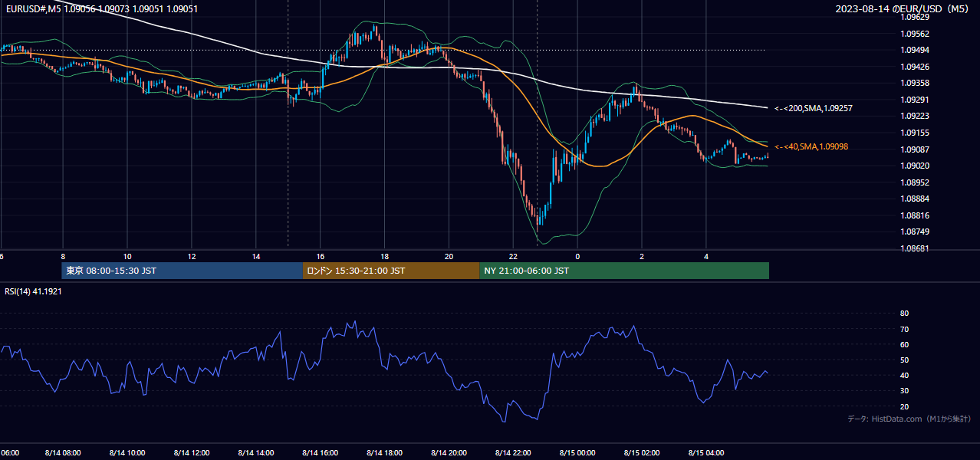980x460 pixels.
Task: Click the '8/14 10:00' bottom time label
Action: (x=127, y=452)
